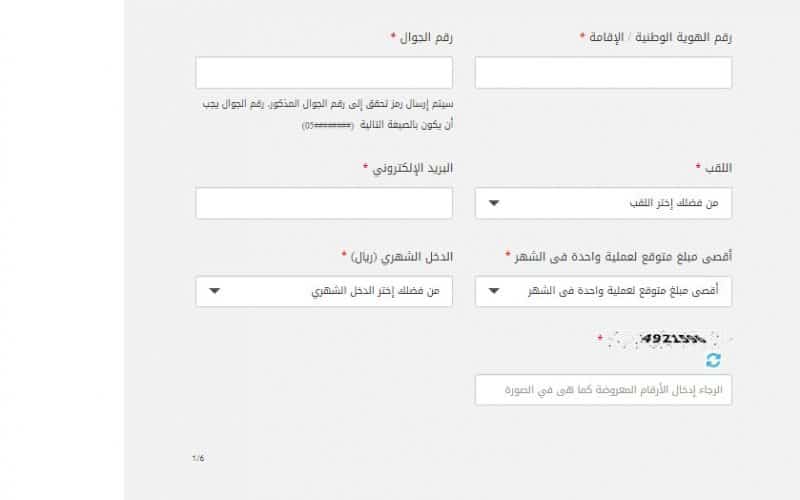The image size is (800, 500).
Task: Expand the maximum amount list via its arrow
Action: (x=493, y=291)
